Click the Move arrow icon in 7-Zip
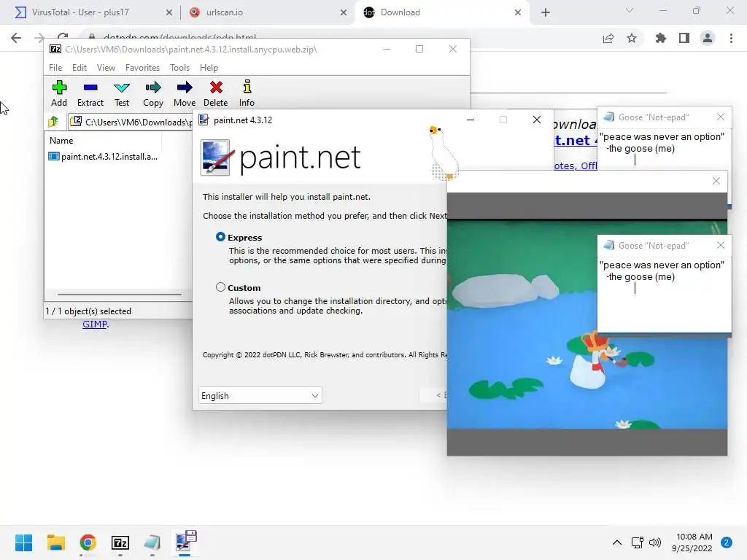 pos(185,93)
